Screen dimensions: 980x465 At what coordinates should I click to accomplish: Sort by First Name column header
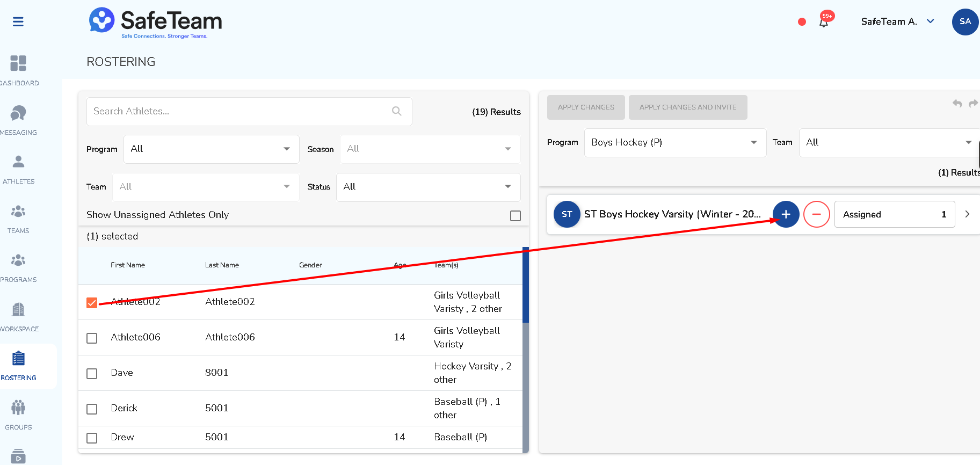point(128,265)
